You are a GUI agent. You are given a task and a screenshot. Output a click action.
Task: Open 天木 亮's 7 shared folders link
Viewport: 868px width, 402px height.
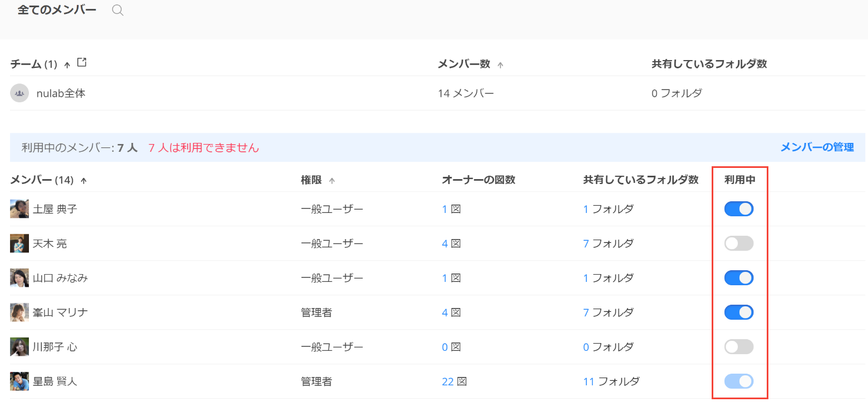(586, 244)
